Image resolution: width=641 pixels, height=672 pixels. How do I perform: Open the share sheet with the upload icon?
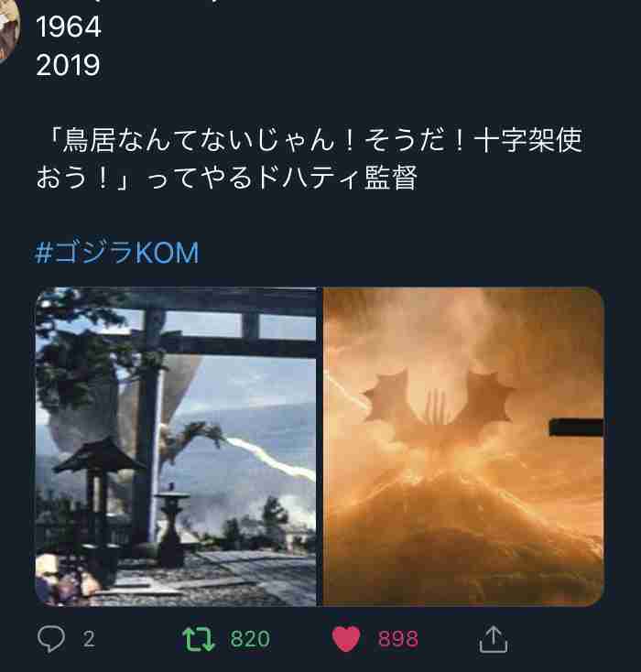pyautogui.click(x=493, y=639)
